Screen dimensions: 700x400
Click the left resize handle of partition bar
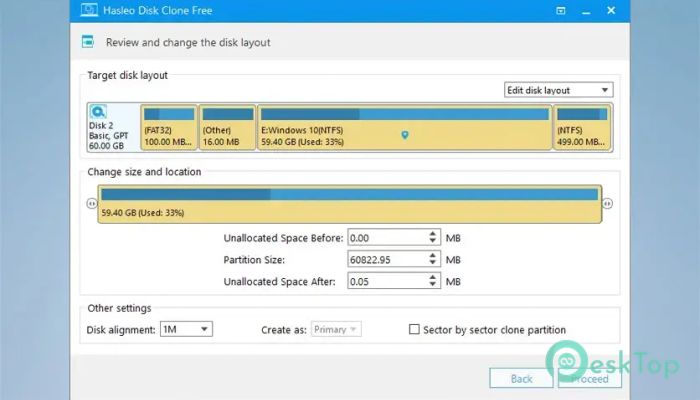click(x=92, y=204)
